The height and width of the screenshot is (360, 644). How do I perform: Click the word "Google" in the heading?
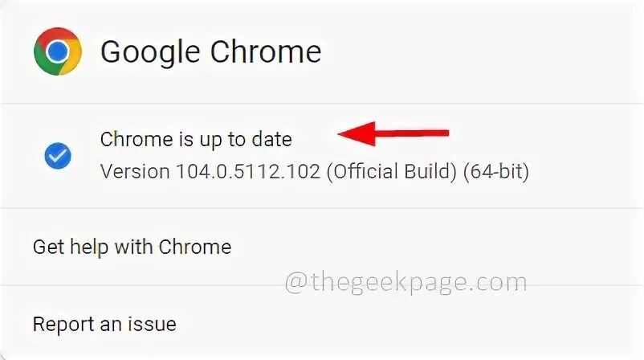(x=149, y=52)
